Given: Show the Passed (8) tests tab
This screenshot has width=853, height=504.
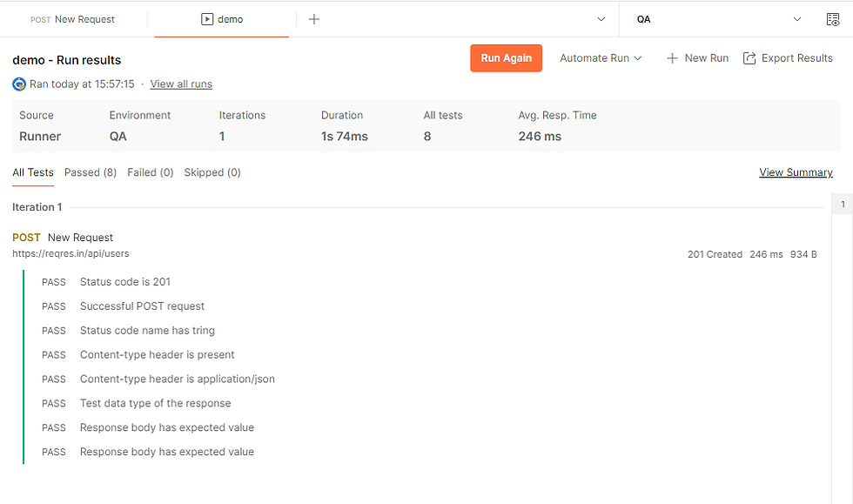Looking at the screenshot, I should [91, 172].
